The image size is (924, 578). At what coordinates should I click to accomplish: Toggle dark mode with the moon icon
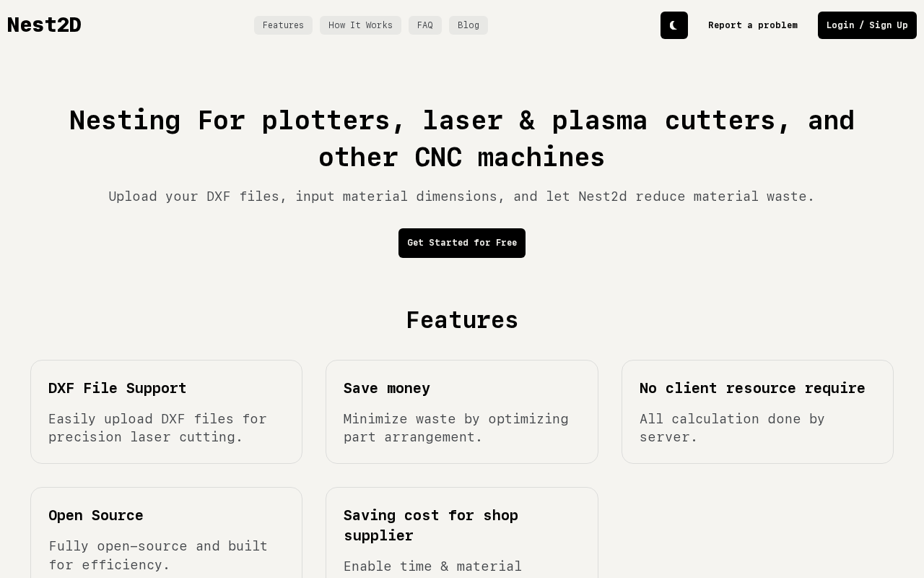(674, 25)
